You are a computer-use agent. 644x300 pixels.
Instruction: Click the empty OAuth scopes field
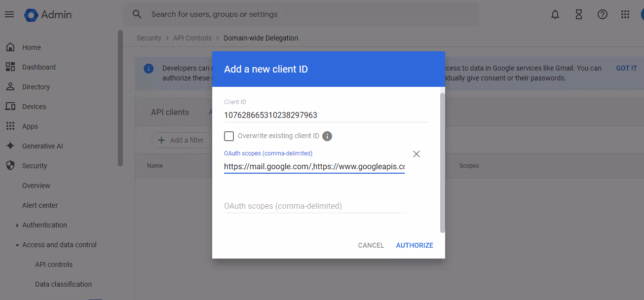pyautogui.click(x=316, y=206)
